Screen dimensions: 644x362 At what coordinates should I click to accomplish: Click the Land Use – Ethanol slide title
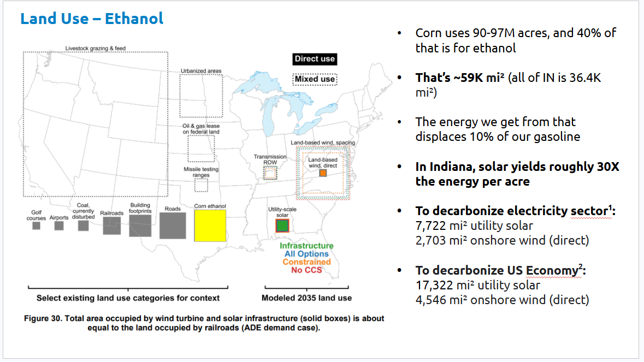[x=92, y=19]
